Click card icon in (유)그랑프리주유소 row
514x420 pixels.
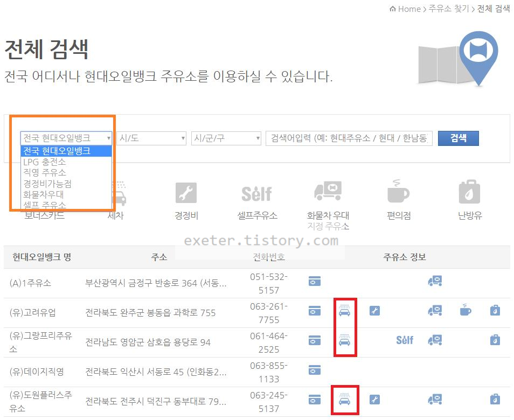[315, 340]
